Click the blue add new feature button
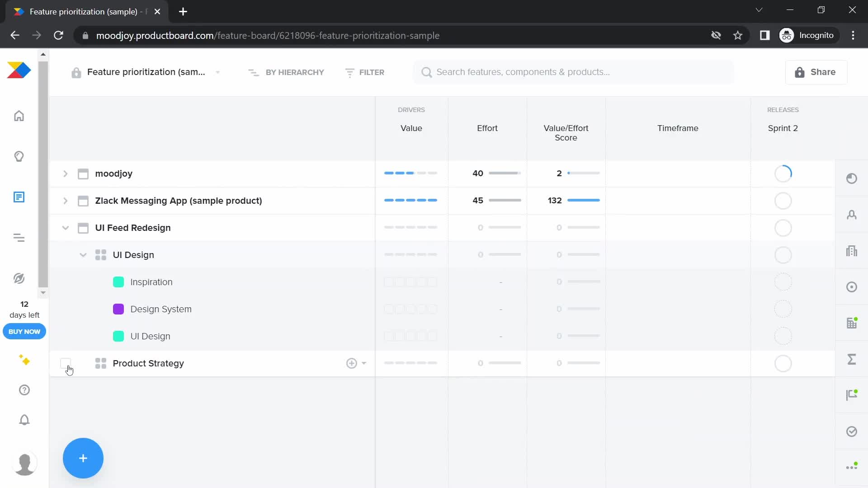Viewport: 868px width, 488px height. [x=83, y=458]
